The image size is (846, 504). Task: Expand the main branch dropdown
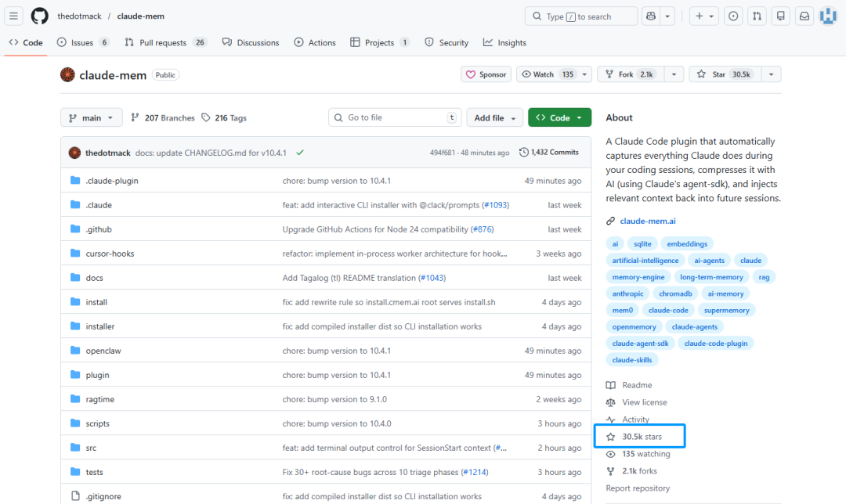pyautogui.click(x=92, y=117)
